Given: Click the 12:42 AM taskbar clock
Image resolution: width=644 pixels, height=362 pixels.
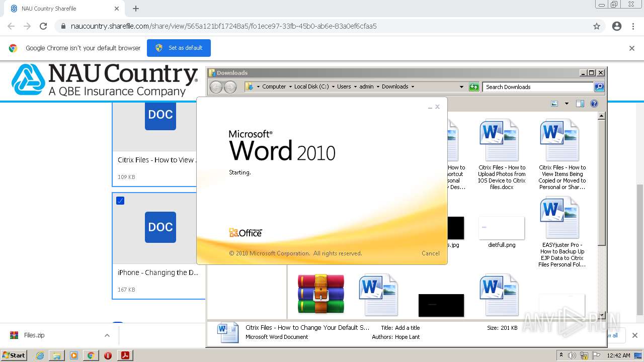Looking at the screenshot, I should [618, 355].
